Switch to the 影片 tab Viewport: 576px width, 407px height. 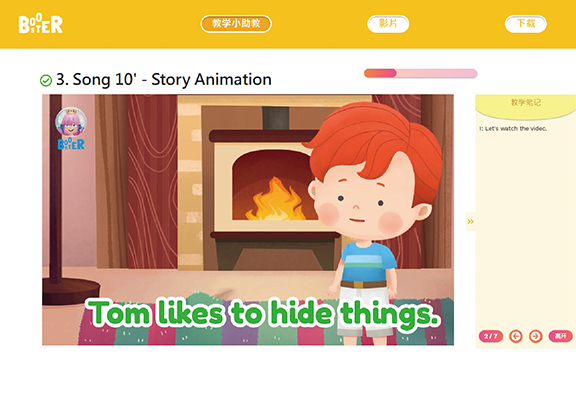point(388,24)
